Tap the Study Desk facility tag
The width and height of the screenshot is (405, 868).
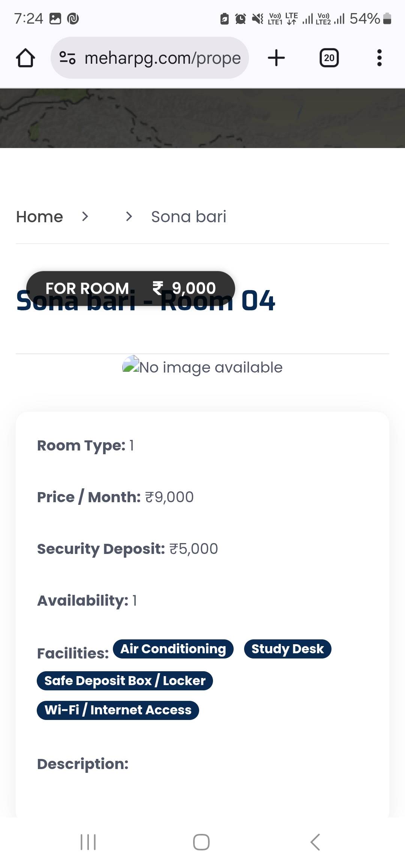coord(288,649)
